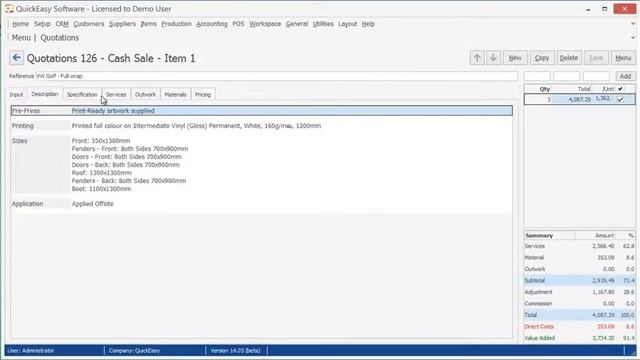Open the Customers menu
This screenshot has height=360, width=640.
[x=89, y=24]
